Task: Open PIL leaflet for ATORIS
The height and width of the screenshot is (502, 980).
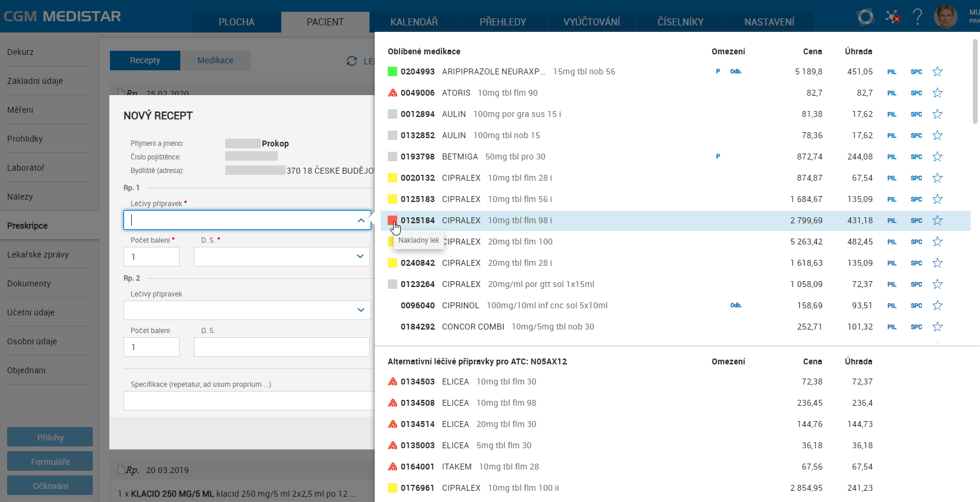Action: [x=892, y=93]
